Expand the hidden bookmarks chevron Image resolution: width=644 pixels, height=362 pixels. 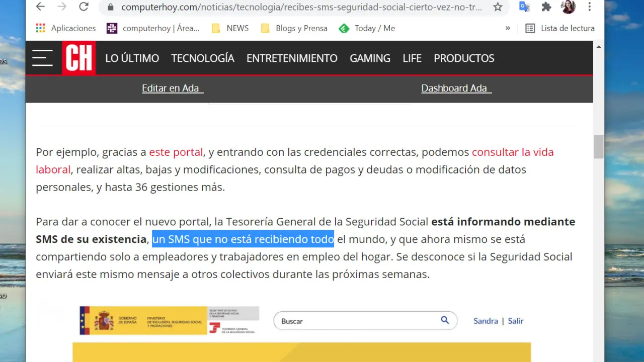[508, 28]
